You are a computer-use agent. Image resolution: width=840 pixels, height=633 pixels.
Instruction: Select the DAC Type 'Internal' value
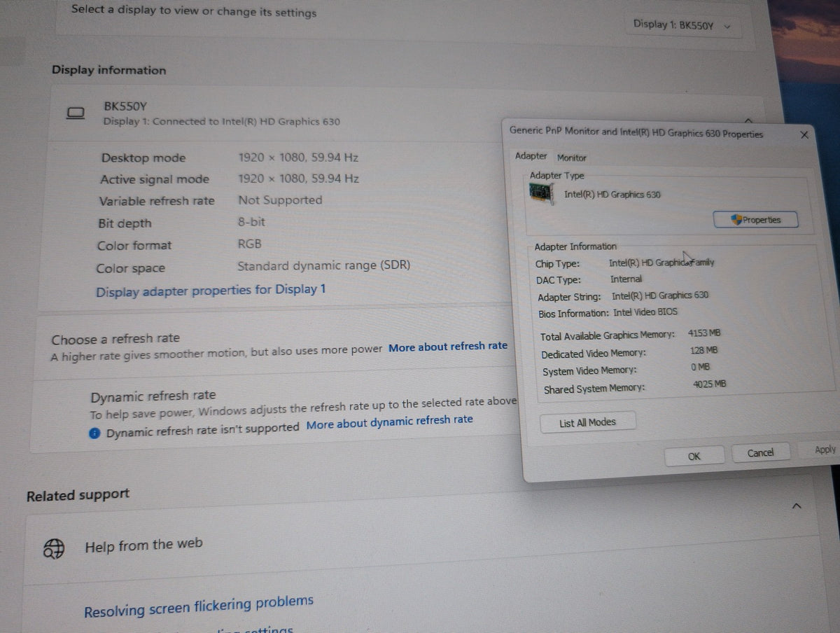point(626,279)
